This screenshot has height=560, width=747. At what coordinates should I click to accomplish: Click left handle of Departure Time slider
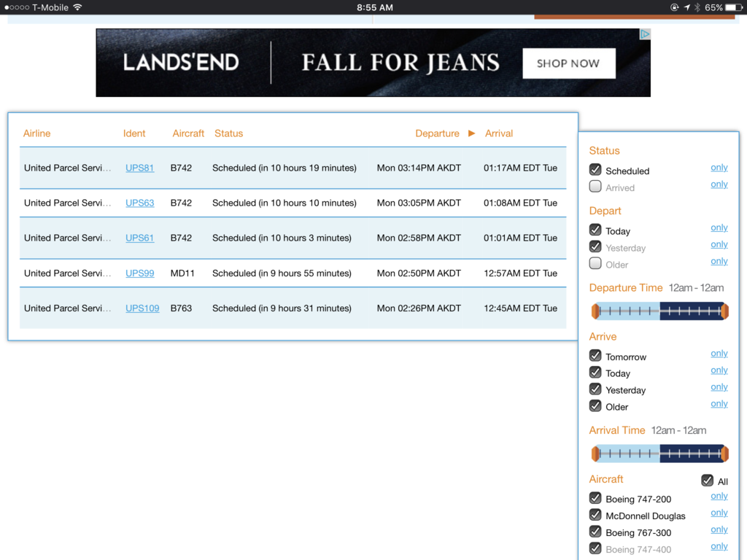click(595, 311)
